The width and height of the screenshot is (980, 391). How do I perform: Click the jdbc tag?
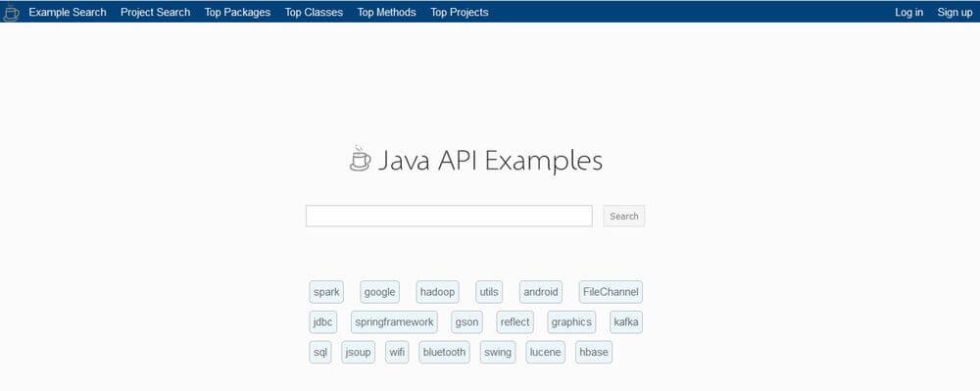pyautogui.click(x=323, y=322)
